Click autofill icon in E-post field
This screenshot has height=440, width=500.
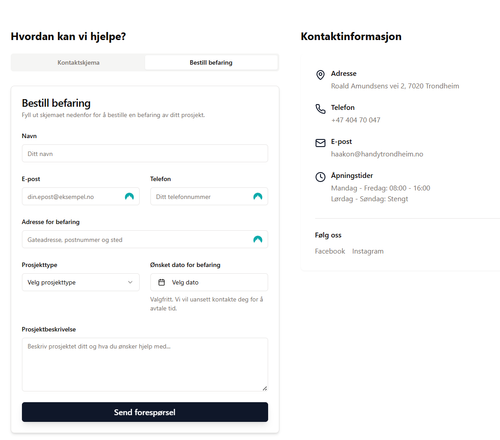point(129,196)
